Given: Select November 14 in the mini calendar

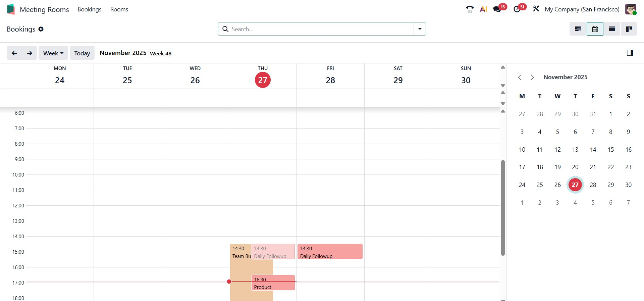Looking at the screenshot, I should click(593, 150).
